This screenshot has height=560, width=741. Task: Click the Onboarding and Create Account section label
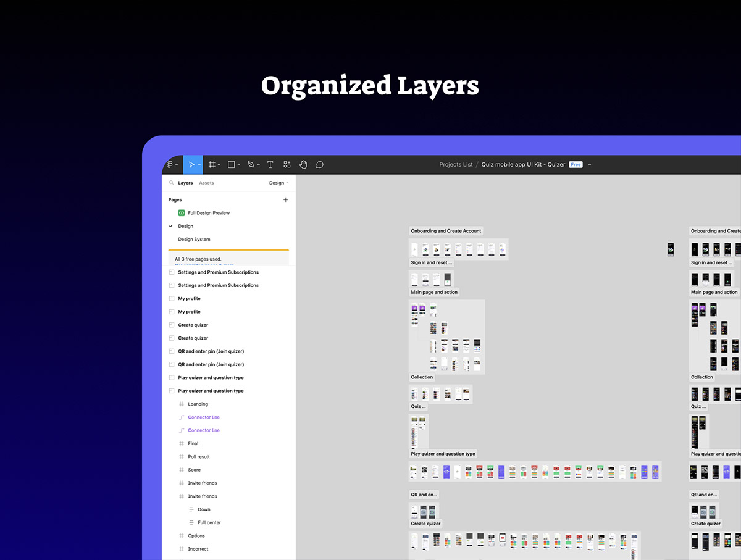(446, 231)
